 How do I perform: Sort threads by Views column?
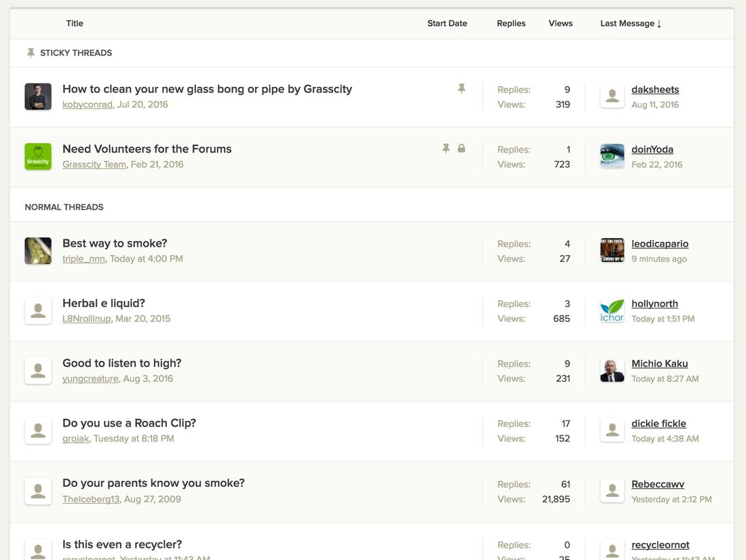pos(560,24)
